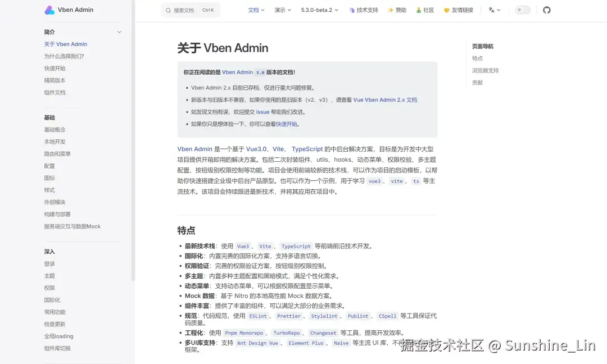Open 主题 sidebar page
607x364 pixels.
(49, 276)
